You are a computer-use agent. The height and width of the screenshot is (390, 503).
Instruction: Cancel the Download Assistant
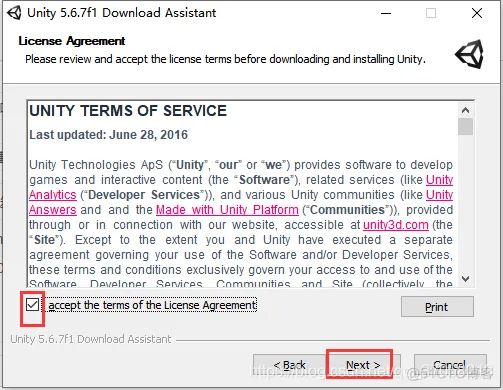coord(450,365)
